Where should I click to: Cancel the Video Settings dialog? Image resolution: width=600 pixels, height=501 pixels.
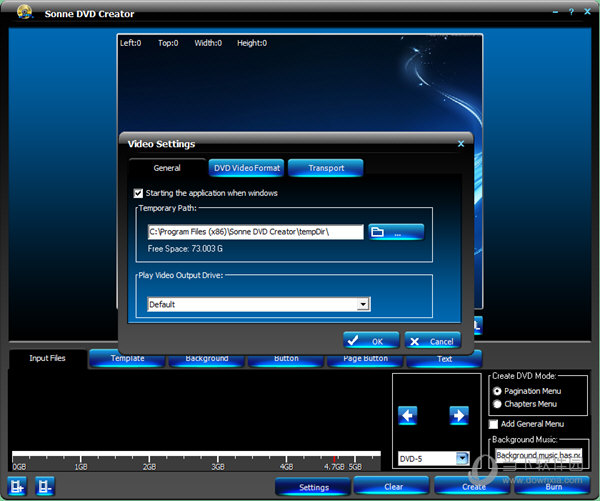point(433,341)
